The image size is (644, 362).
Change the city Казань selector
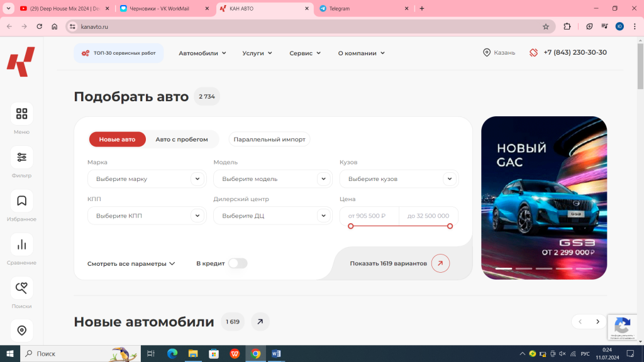click(x=499, y=53)
